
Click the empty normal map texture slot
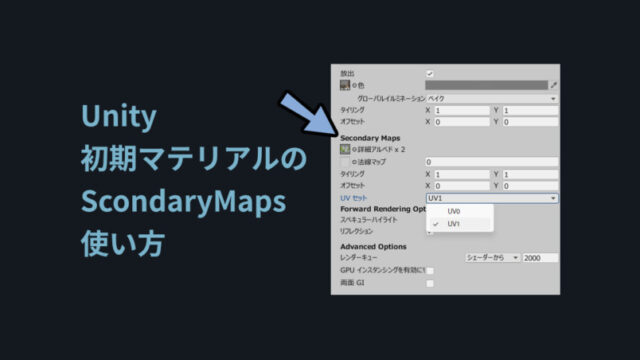[345, 162]
